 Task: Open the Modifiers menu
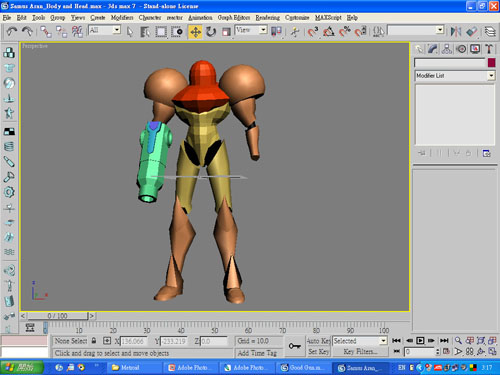point(122,17)
